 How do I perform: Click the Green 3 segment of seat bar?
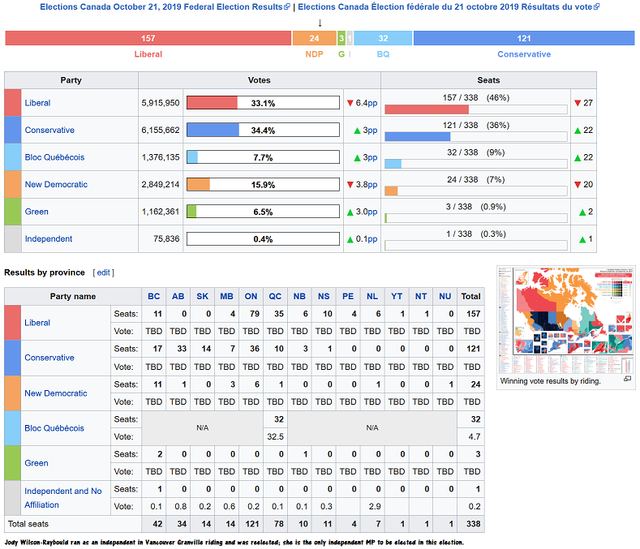[341, 38]
